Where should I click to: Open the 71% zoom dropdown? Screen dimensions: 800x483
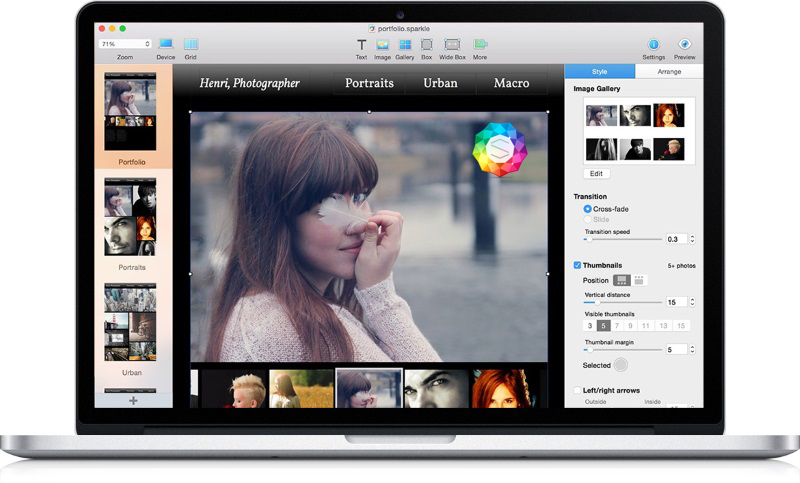tap(125, 44)
